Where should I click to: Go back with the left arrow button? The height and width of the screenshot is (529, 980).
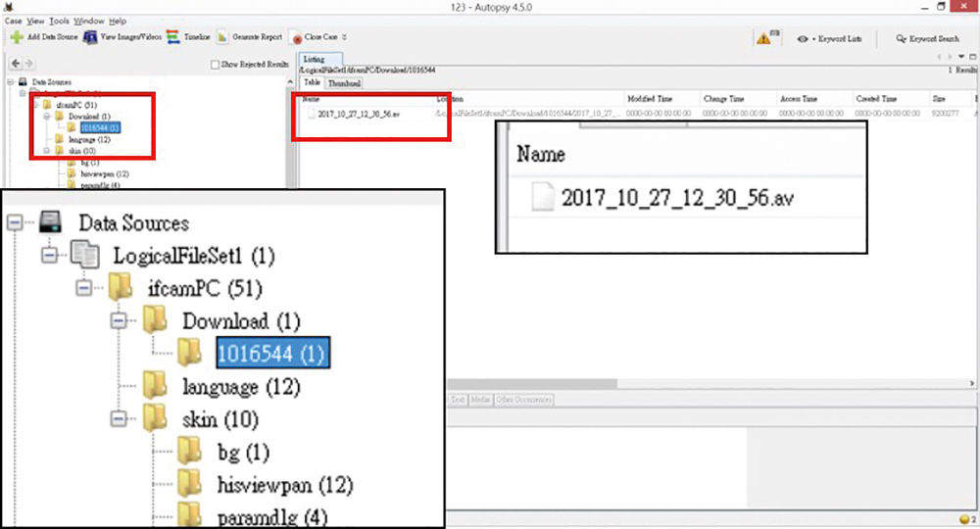16,63
